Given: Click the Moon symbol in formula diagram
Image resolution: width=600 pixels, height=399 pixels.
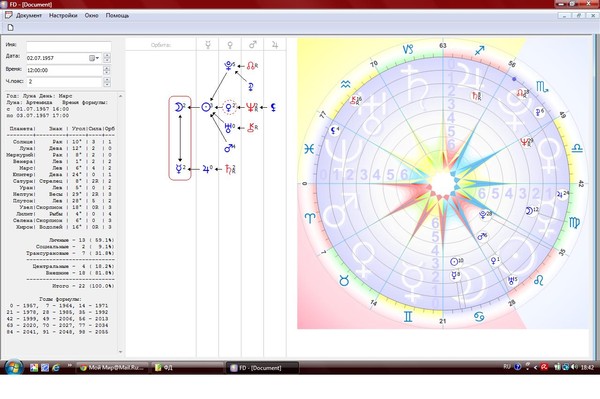Looking at the screenshot, I should pyautogui.click(x=179, y=107).
